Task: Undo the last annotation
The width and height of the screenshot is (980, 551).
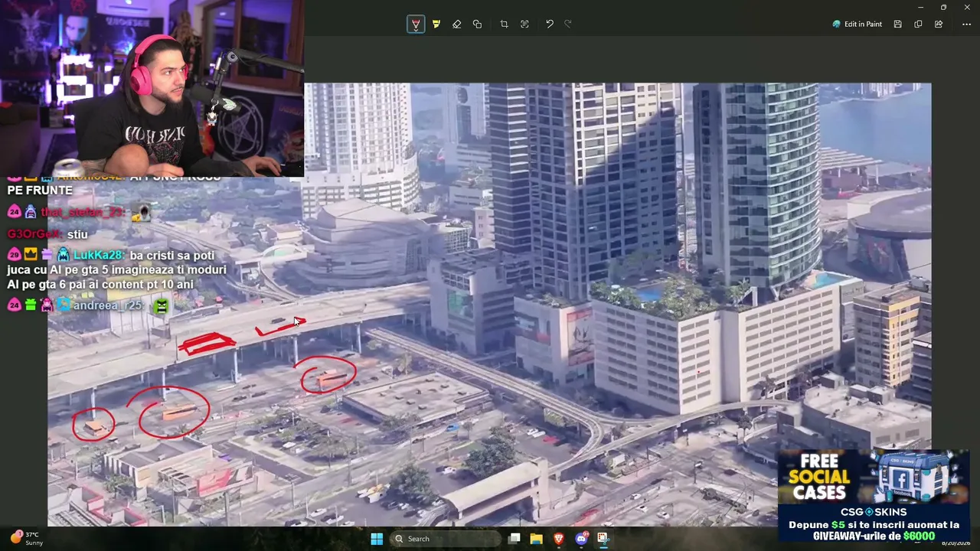Action: [550, 24]
